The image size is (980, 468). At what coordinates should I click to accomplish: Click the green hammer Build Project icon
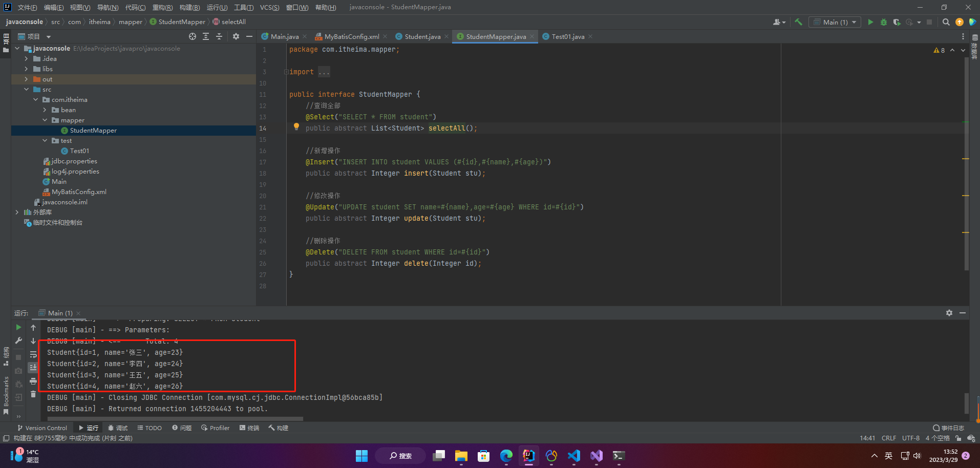click(798, 22)
